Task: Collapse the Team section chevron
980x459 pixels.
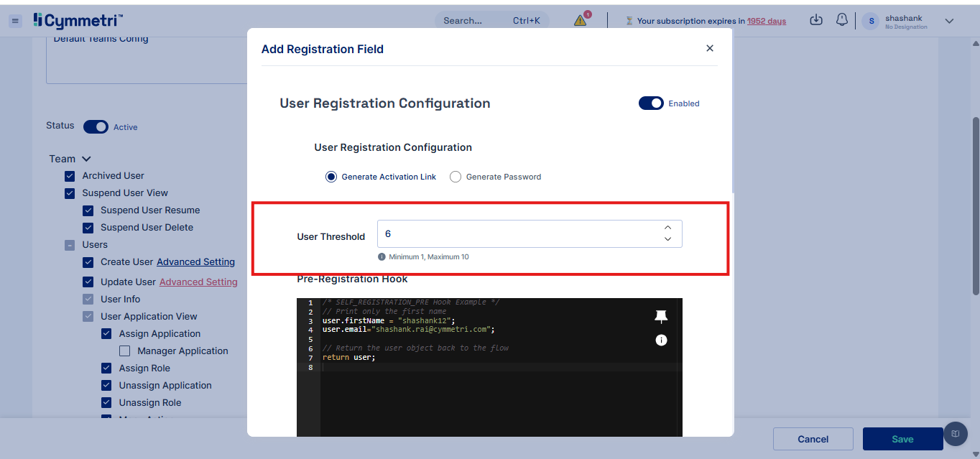Action: [x=86, y=159]
